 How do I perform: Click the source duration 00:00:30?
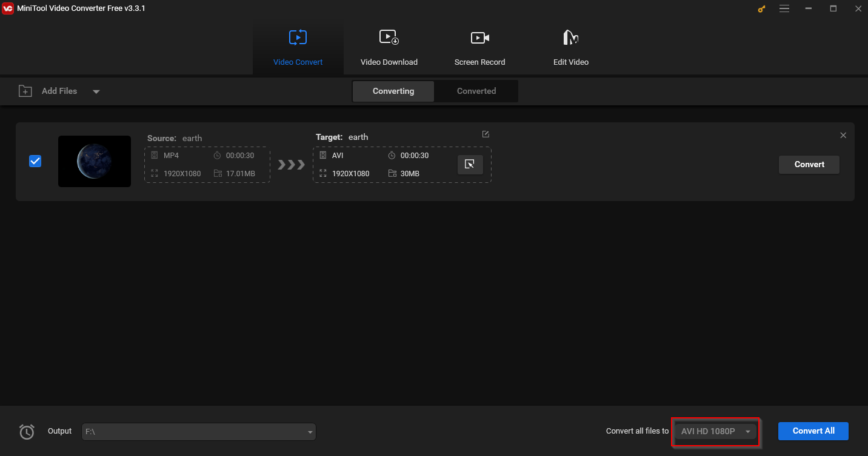coord(240,156)
